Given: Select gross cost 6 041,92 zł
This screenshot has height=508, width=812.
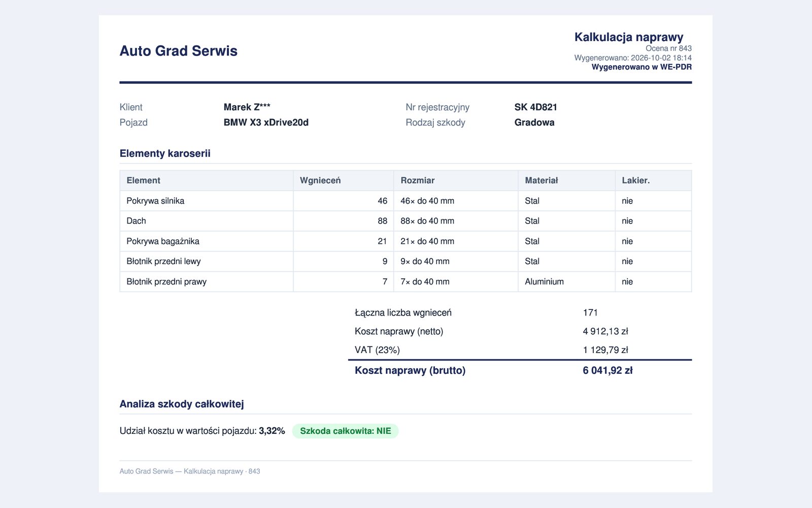Looking at the screenshot, I should coord(607,370).
